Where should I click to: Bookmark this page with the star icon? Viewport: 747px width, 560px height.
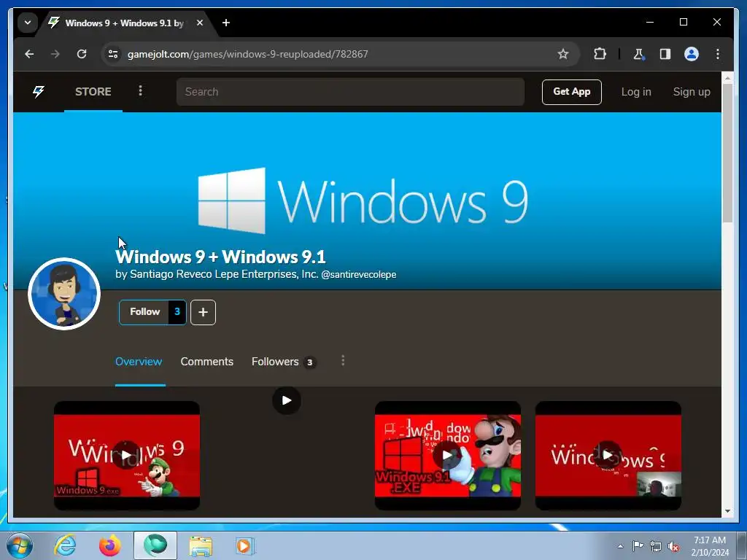click(x=563, y=54)
